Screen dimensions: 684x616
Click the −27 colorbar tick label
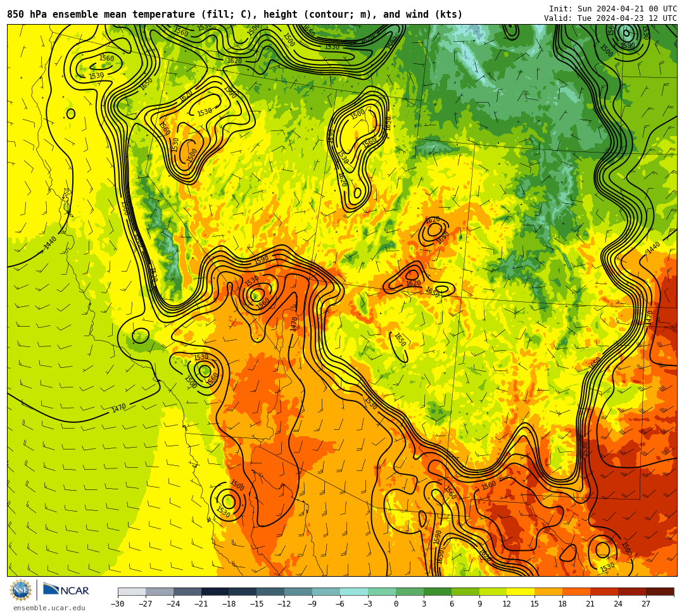(146, 604)
